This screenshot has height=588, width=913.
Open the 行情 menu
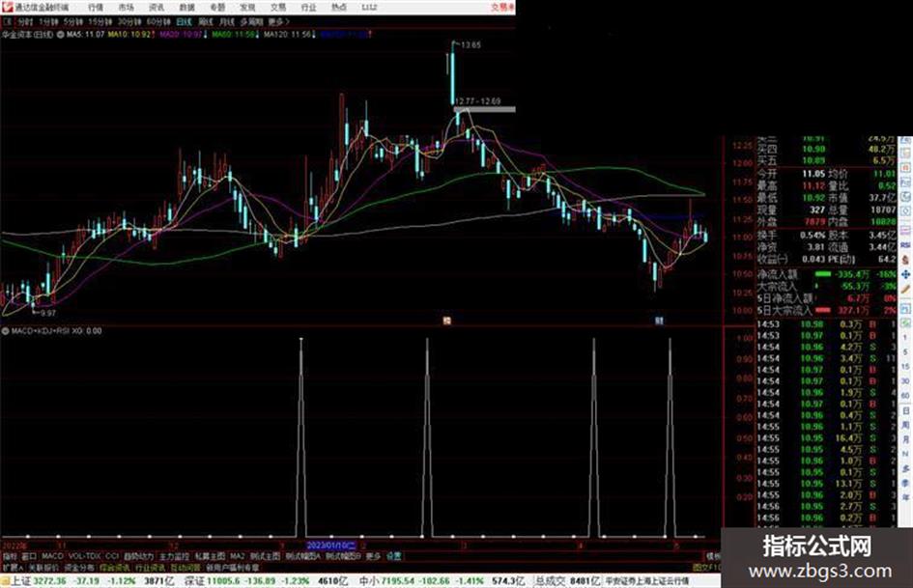tap(96, 8)
